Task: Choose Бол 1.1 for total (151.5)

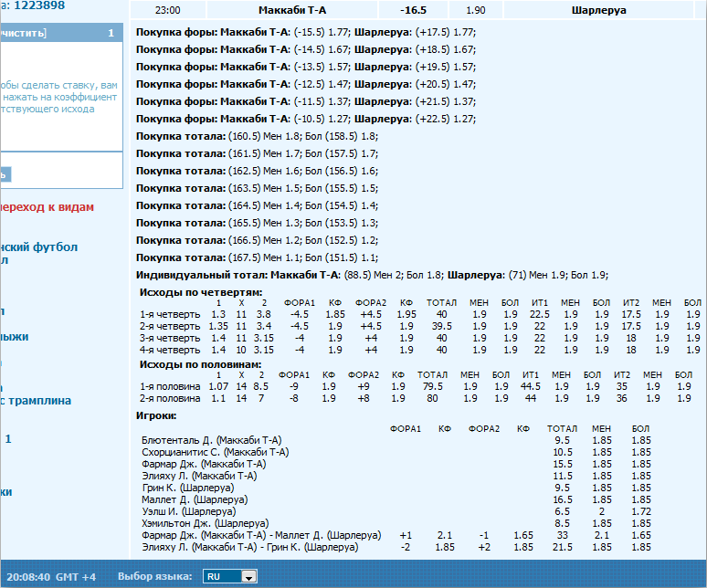Action: [x=368, y=257]
